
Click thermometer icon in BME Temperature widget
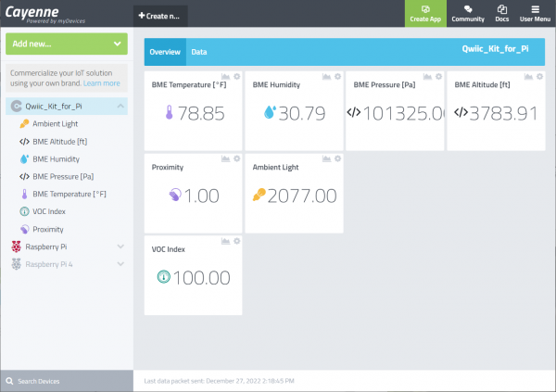pos(170,112)
